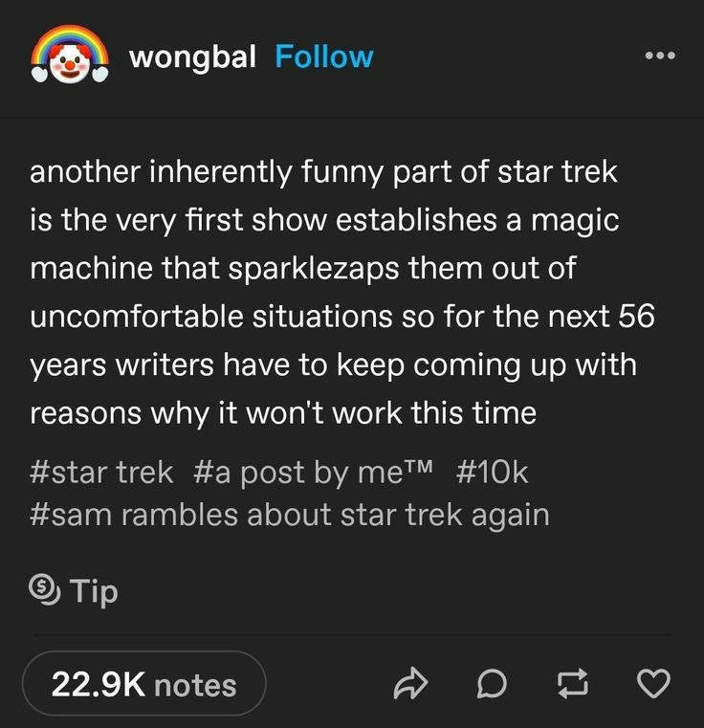Screen dimensions: 704x728
Task: Reply using the speech bubble icon
Action: click(x=492, y=683)
